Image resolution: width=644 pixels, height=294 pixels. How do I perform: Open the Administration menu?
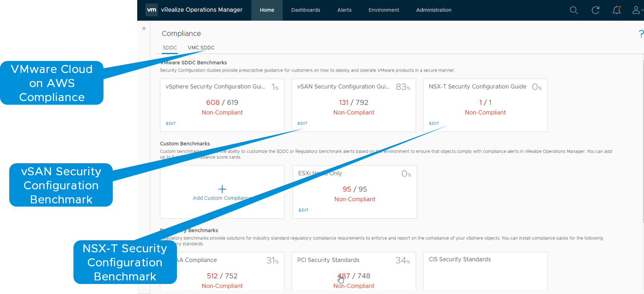(433, 10)
